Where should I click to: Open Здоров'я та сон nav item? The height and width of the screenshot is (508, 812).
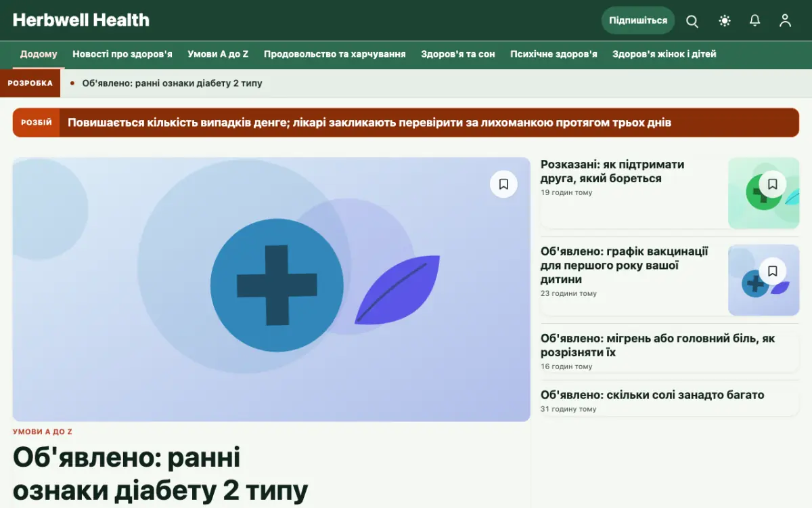(x=458, y=54)
